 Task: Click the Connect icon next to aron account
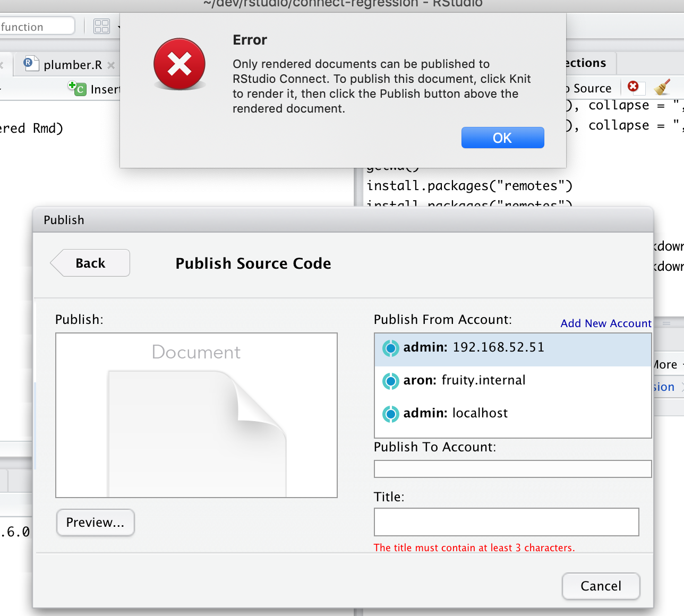[390, 381]
